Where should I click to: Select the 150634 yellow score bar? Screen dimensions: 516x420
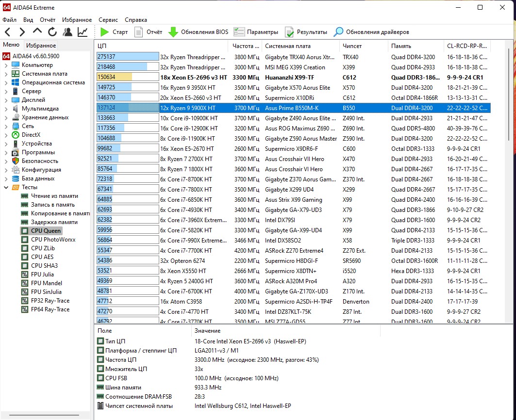click(128, 77)
